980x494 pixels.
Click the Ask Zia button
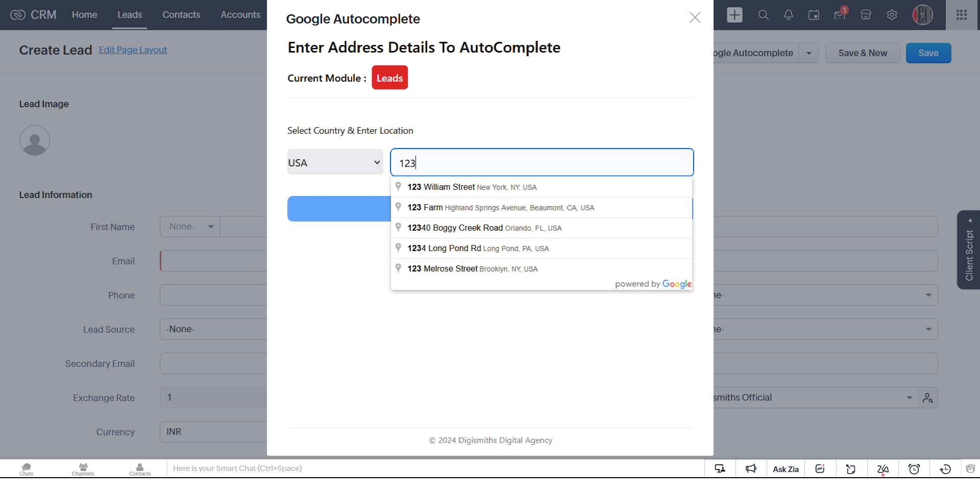786,469
